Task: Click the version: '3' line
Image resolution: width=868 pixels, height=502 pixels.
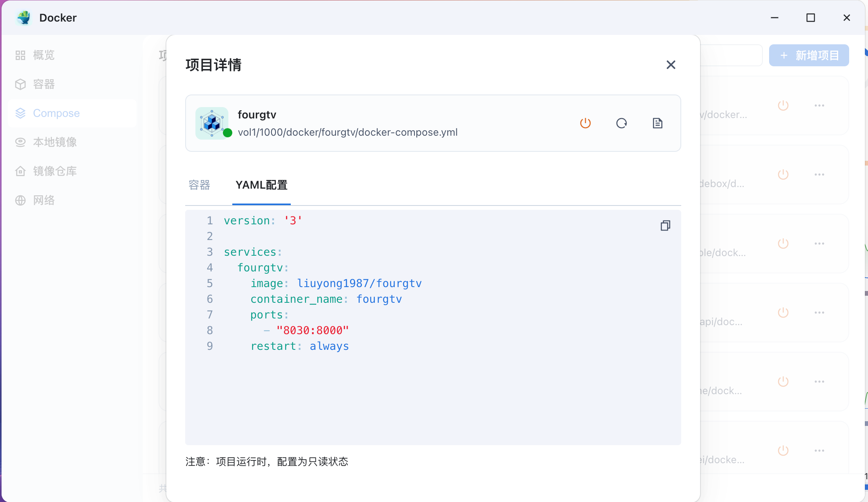Action: tap(263, 220)
